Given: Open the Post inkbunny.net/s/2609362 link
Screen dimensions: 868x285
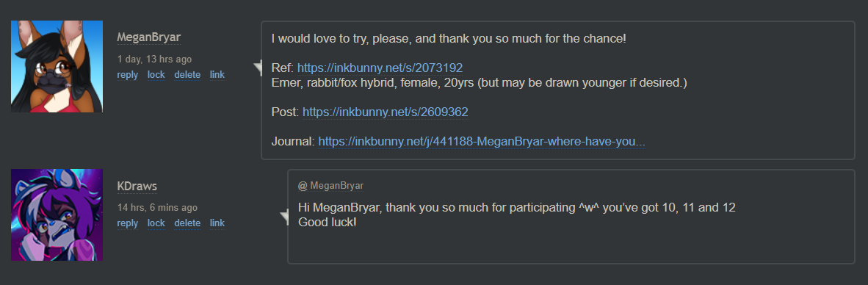Looking at the screenshot, I should 386,112.
